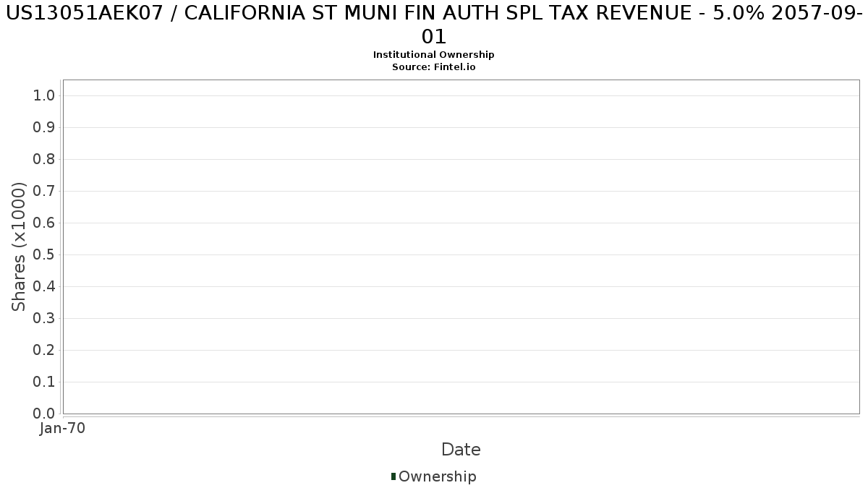Click the 0.0 y-axis tick label
The height and width of the screenshot is (488, 868).
coord(44,414)
